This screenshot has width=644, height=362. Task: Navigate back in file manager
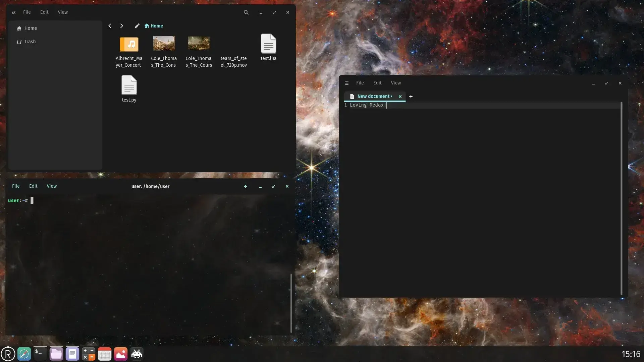pyautogui.click(x=110, y=25)
